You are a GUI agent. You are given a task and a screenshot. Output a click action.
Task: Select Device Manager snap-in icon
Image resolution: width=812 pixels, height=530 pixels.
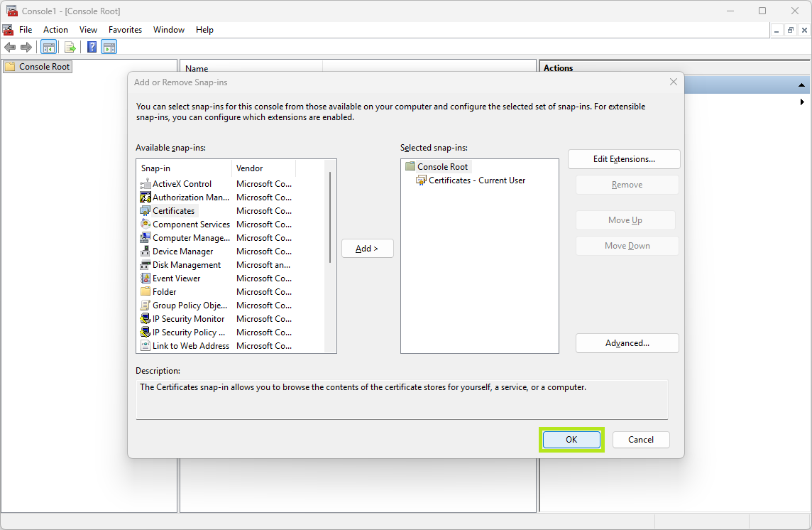146,251
